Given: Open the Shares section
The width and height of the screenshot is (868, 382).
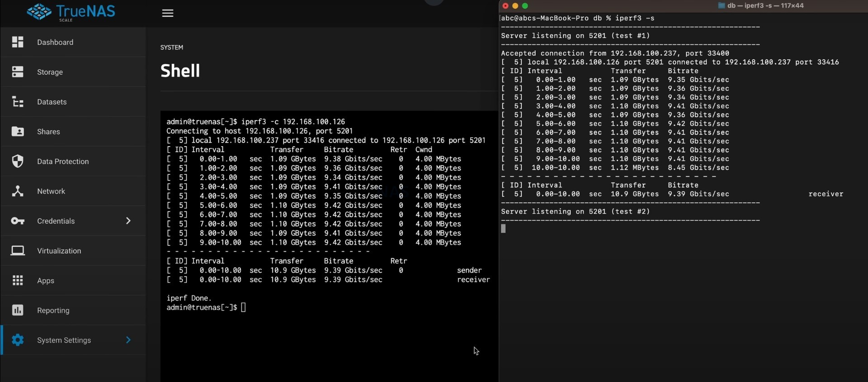Looking at the screenshot, I should [73, 132].
